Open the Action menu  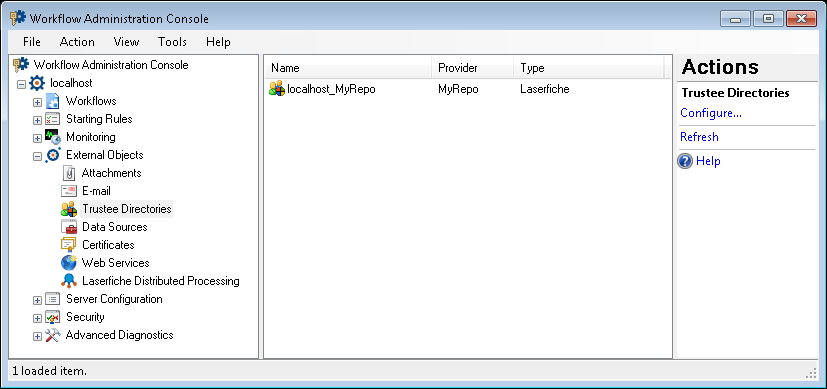[77, 42]
